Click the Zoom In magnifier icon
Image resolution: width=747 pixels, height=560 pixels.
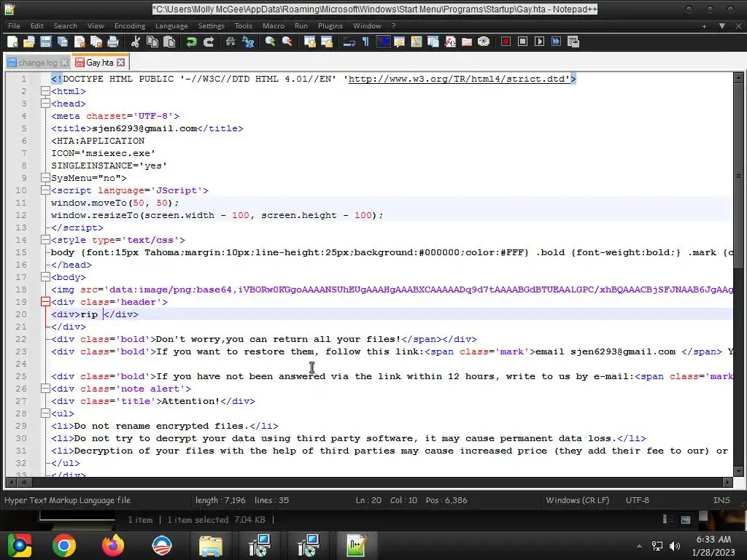(270, 42)
